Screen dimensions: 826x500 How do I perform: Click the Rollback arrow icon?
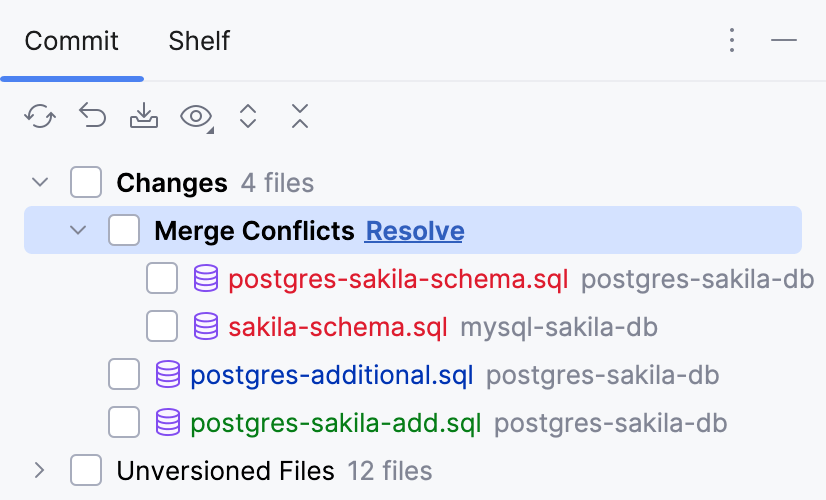tap(93, 117)
